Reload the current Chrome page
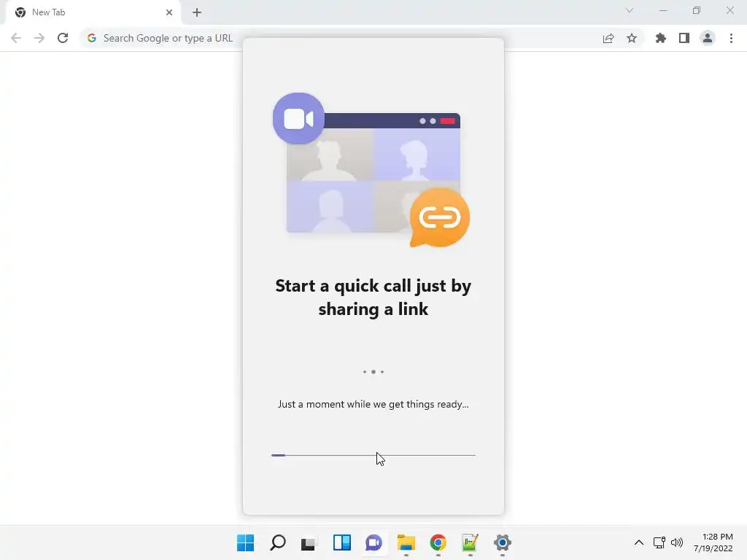The image size is (747, 560). (63, 38)
